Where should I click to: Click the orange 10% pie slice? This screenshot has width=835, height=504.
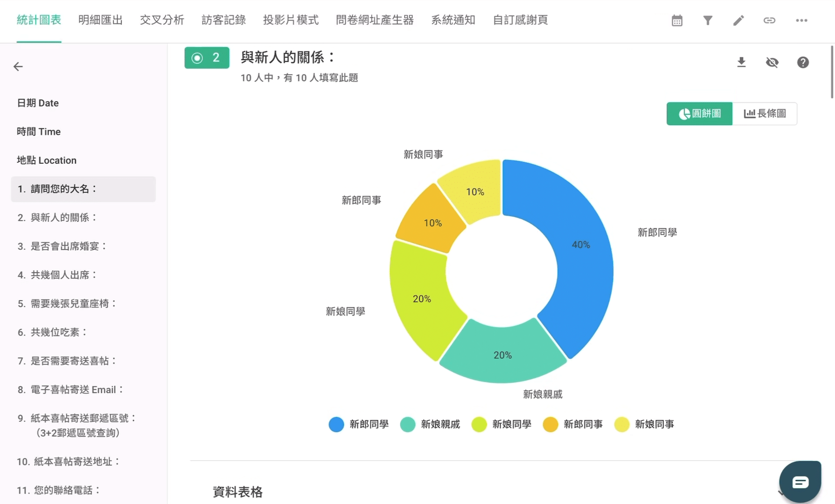pos(432,223)
